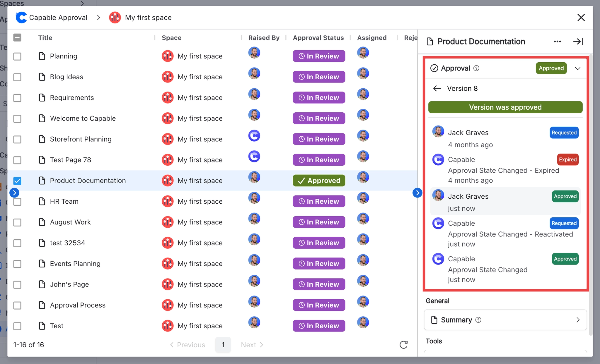
Task: Click the In Review badge for HR Team
Action: (x=319, y=201)
